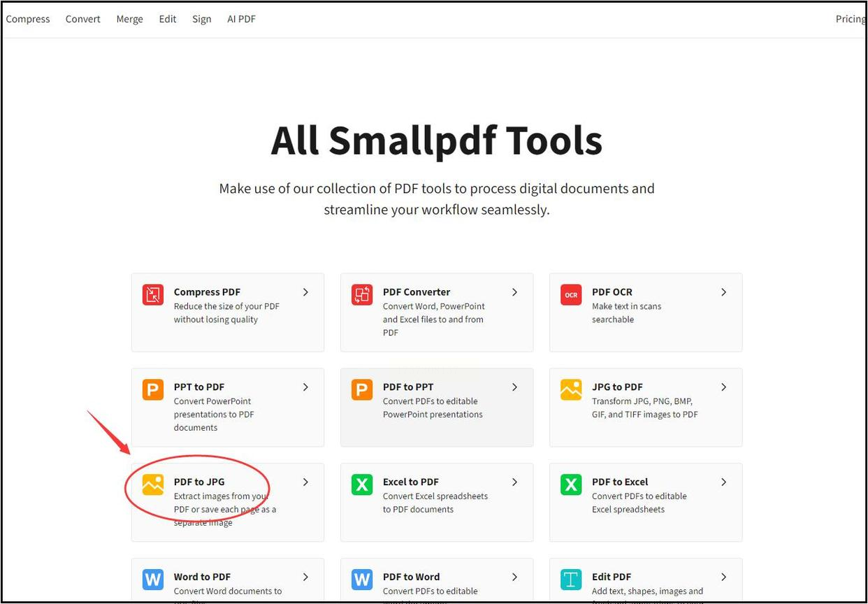Viewport: 868px width, 604px height.
Task: Open Edit PDF via its chevron arrow
Action: (x=723, y=577)
